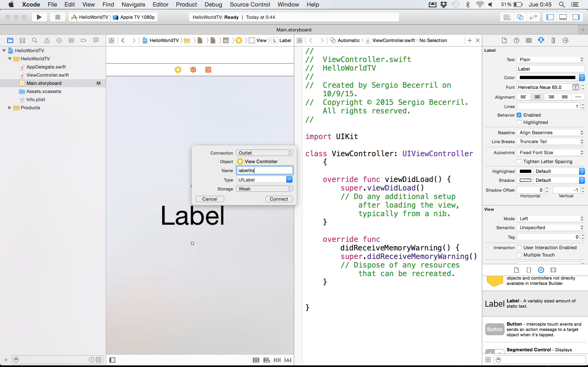Click the Stop button in toolbar
Image resolution: width=588 pixels, height=367 pixels.
click(x=58, y=17)
